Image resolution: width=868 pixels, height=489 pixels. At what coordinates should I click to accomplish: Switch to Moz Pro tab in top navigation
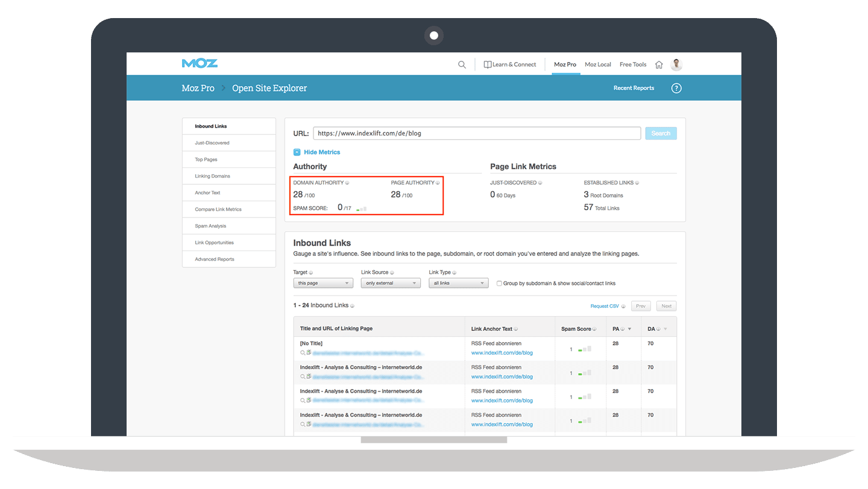pos(565,64)
